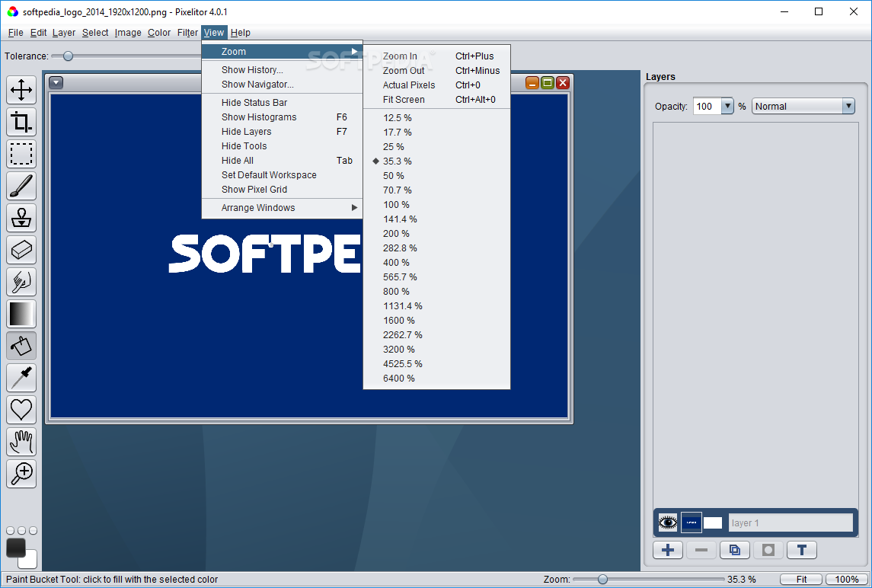Open the Edit menu
This screenshot has height=588, width=872.
tap(38, 33)
